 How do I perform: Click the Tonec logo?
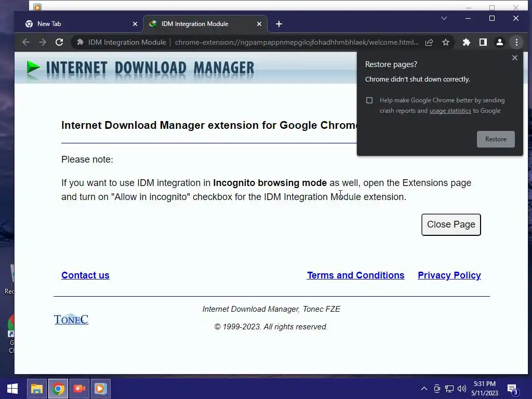[x=71, y=319]
